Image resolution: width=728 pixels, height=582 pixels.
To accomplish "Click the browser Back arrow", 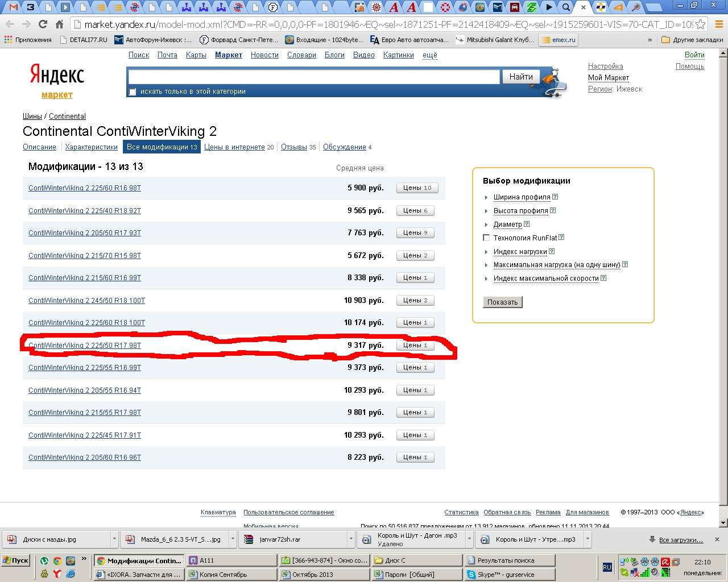I will pos(10,24).
